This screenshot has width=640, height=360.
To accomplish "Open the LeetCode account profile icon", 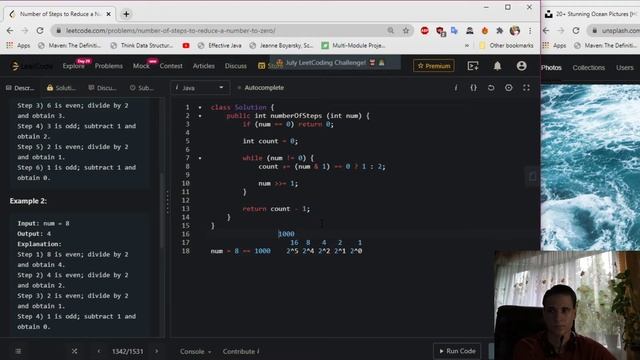I will [521, 66].
